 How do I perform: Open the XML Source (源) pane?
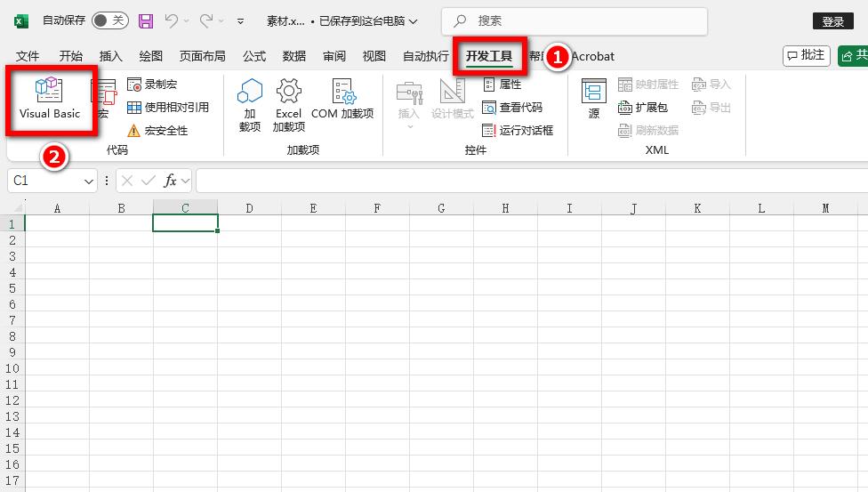594,99
